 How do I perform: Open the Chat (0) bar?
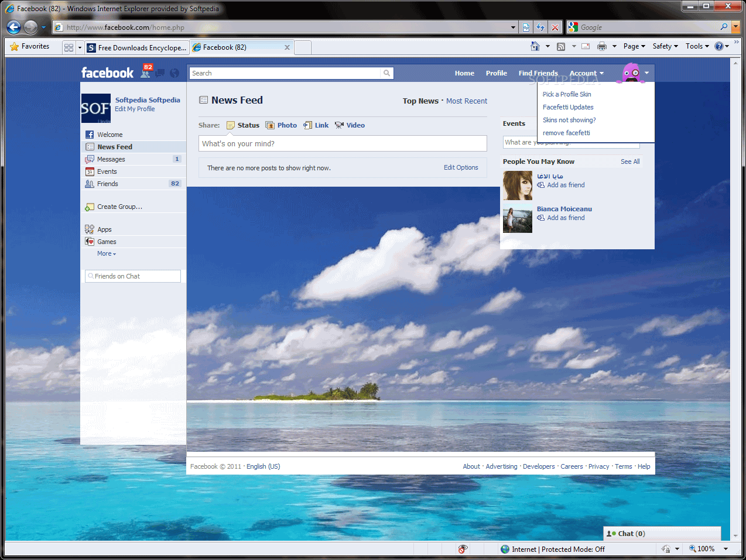pyautogui.click(x=662, y=534)
